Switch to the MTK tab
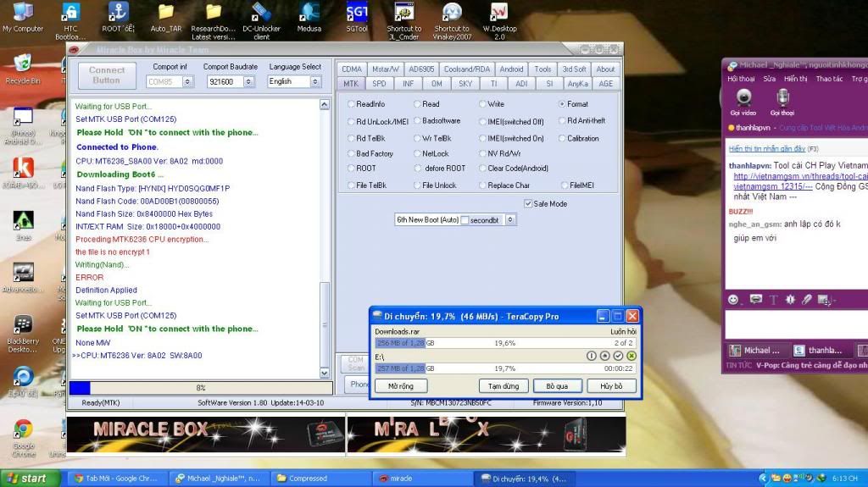This screenshot has width=868, height=487. point(351,84)
